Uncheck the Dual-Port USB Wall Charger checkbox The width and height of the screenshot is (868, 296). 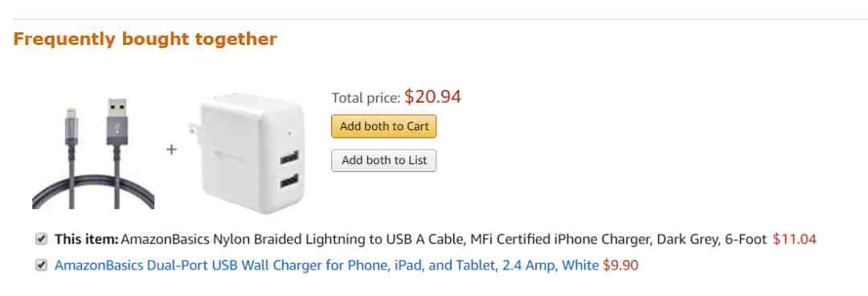pos(40,265)
